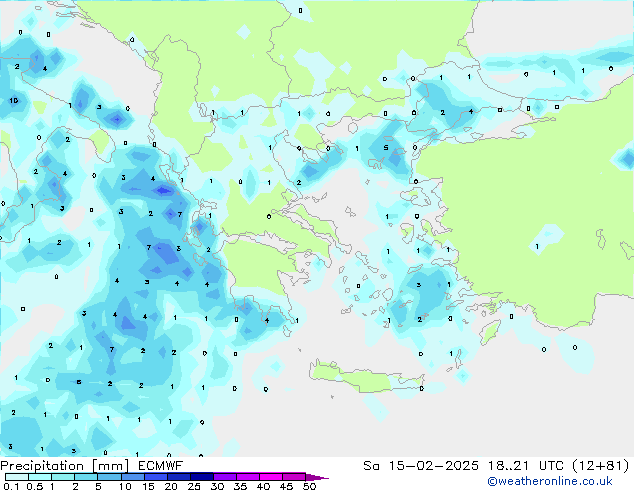Select the 35–40 mm legend color swatch
This screenshot has width=634, height=490.
coord(248,477)
